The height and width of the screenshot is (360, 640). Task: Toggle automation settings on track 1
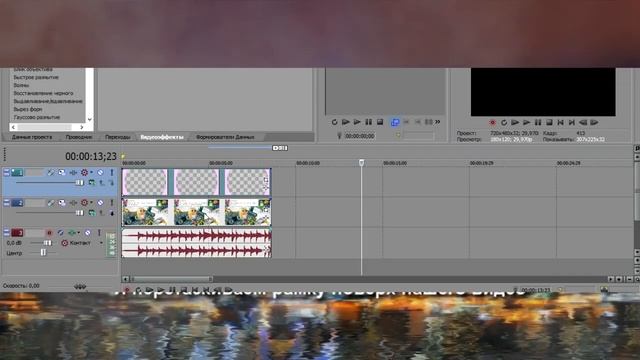click(84, 173)
